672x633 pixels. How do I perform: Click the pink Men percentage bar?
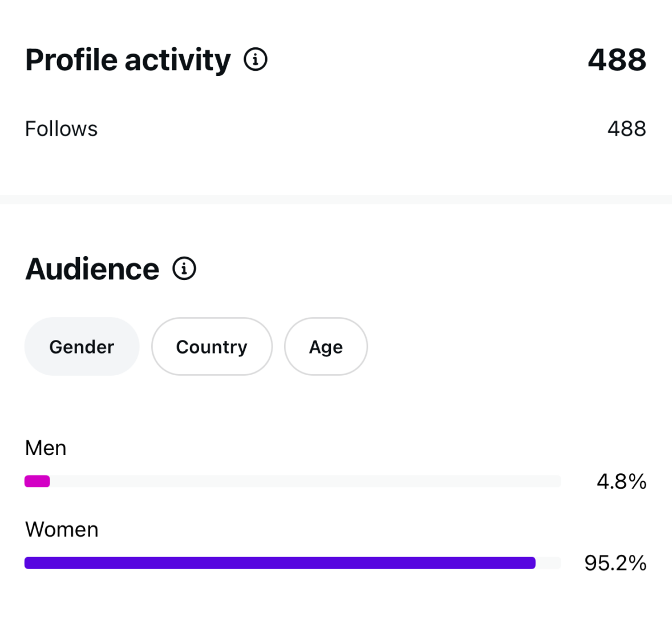coord(37,481)
